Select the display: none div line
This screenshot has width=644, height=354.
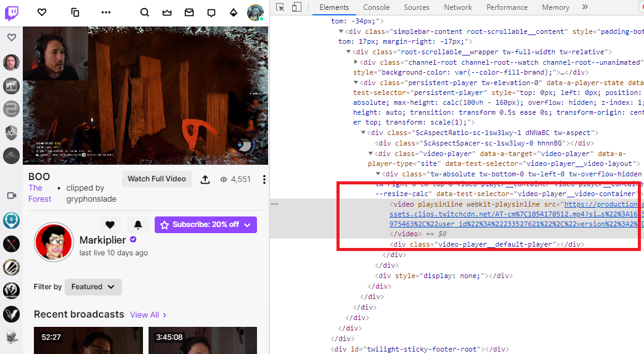pyautogui.click(x=444, y=276)
